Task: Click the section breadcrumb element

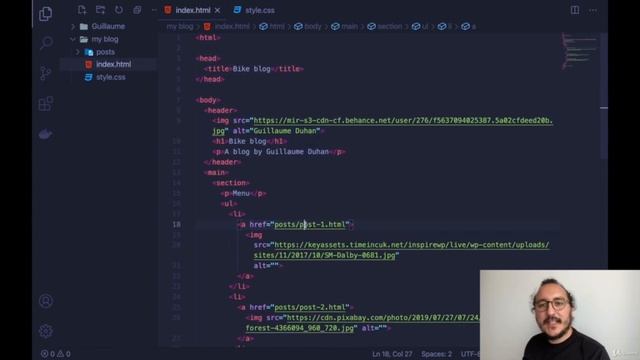Action: [385, 27]
